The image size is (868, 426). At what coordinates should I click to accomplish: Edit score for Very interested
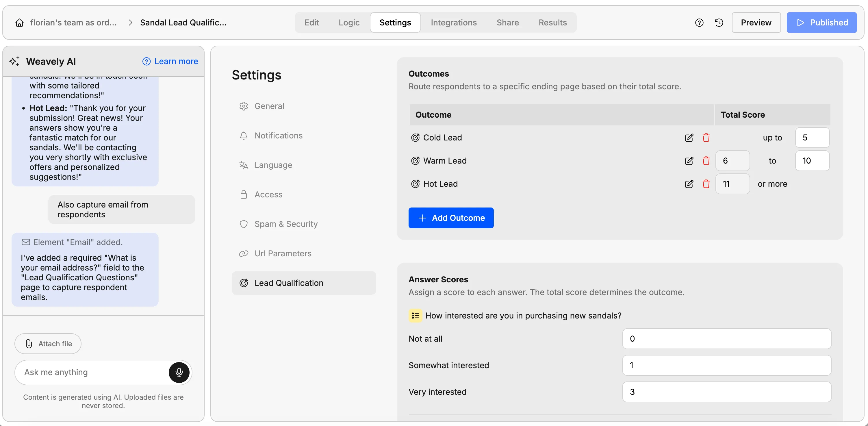click(x=726, y=392)
